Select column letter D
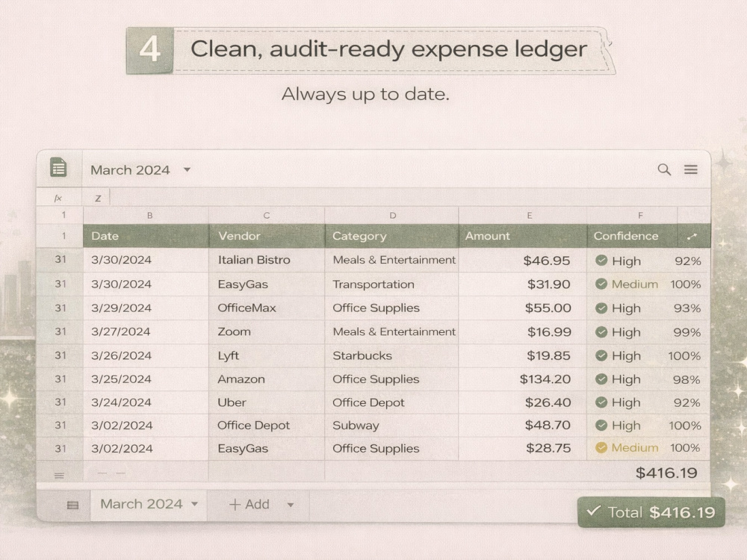The width and height of the screenshot is (747, 560). coord(393,216)
